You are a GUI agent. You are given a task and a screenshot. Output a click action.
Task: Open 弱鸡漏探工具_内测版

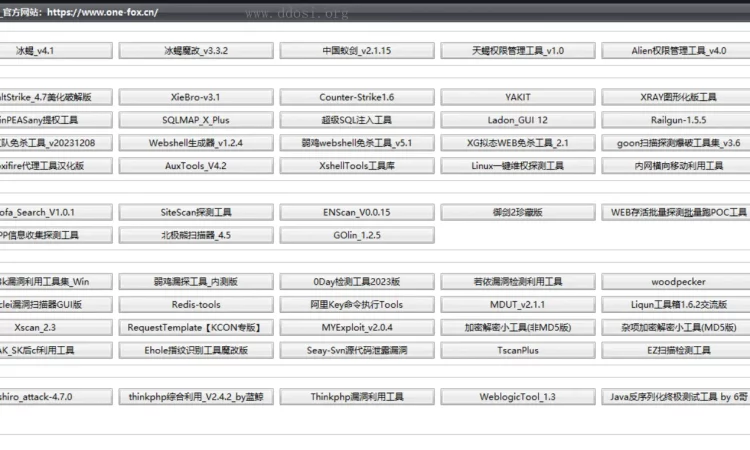coord(196,282)
